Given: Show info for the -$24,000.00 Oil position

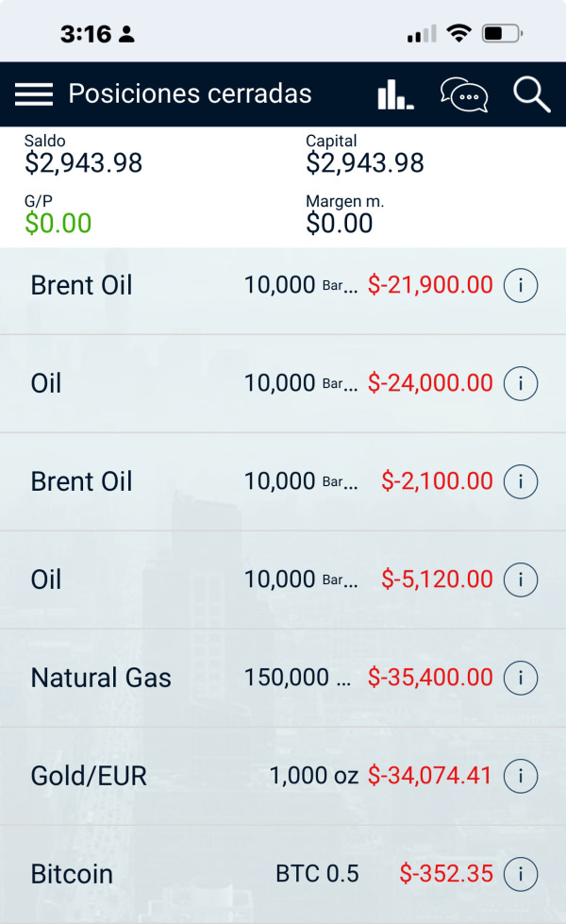Looking at the screenshot, I should tap(521, 383).
